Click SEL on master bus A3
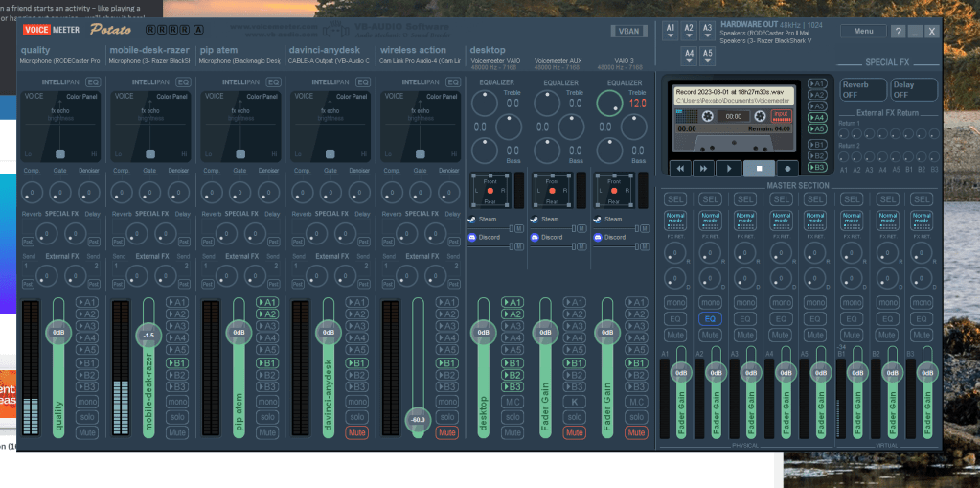Screen dimensions: 980x488 [745, 199]
